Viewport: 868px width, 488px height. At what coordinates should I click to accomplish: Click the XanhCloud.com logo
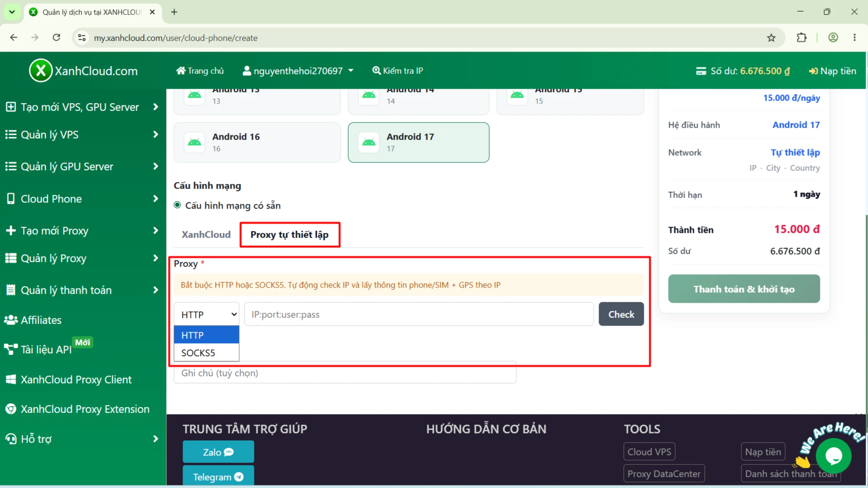83,70
